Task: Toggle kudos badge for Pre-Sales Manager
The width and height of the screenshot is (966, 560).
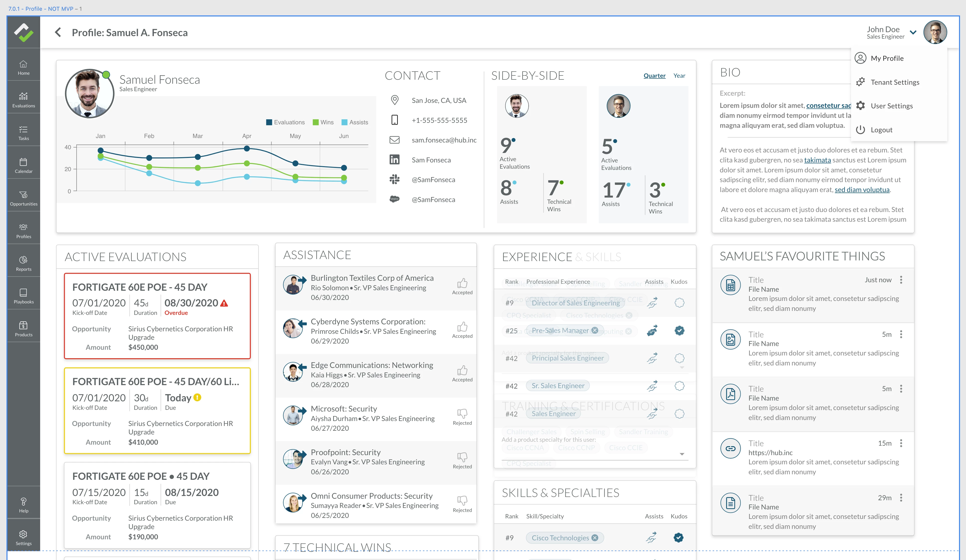Action: (679, 331)
